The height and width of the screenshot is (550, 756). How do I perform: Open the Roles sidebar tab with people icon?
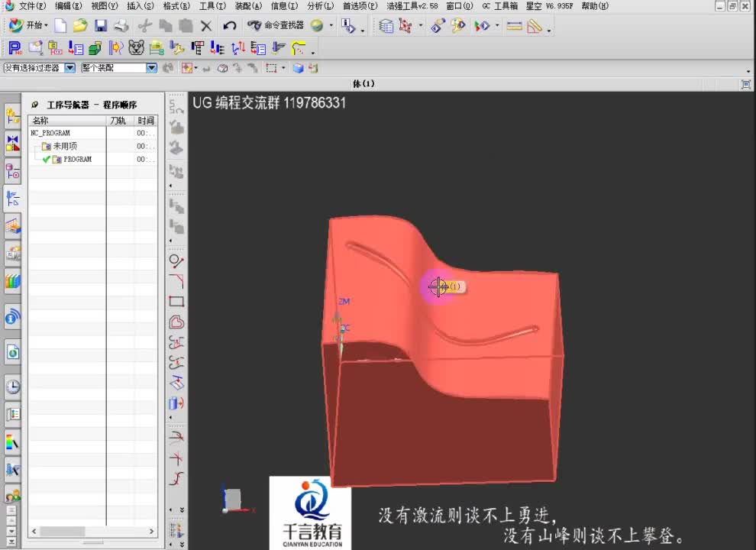[x=13, y=494]
